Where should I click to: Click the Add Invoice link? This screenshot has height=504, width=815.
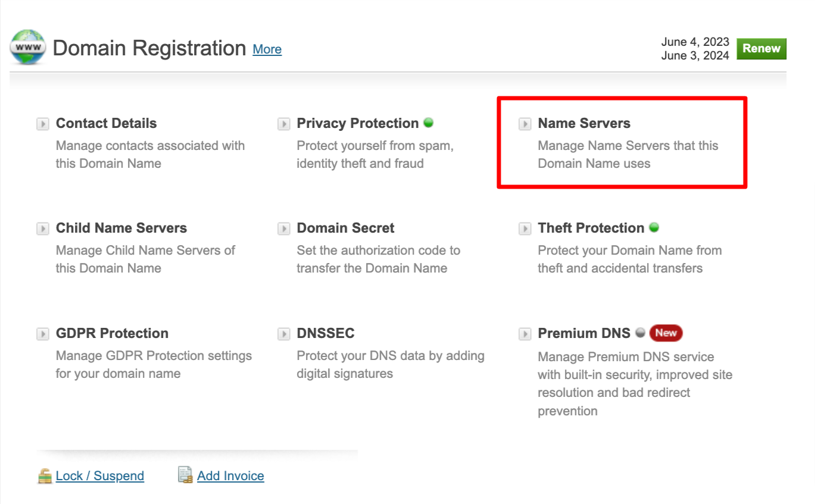[230, 476]
